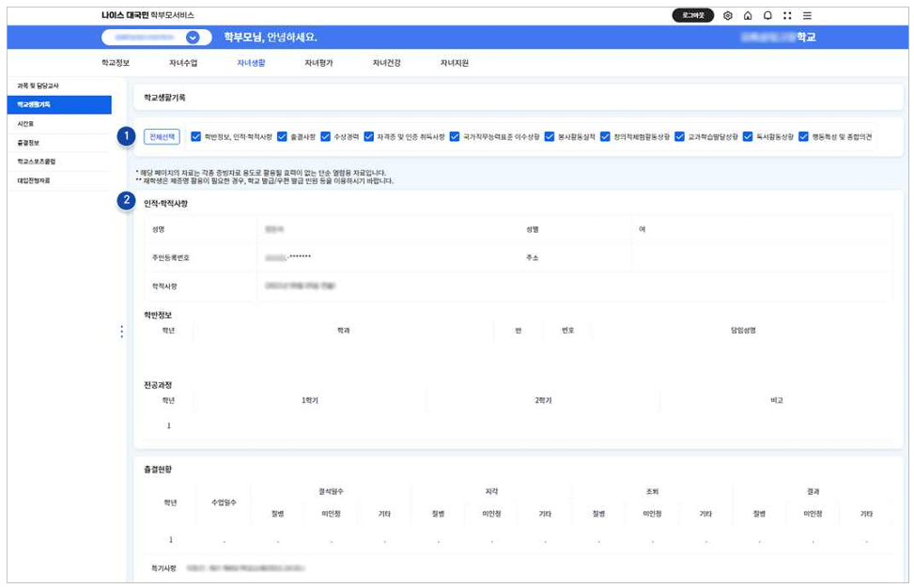Uncheck 학반정보, 인적·학적사항 checkbox

click(x=195, y=136)
